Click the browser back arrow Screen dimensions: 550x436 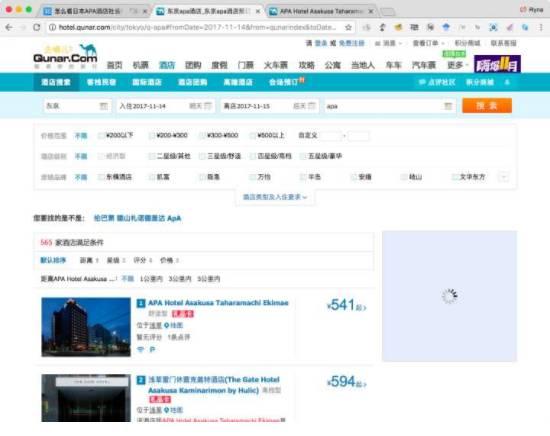click(9, 27)
